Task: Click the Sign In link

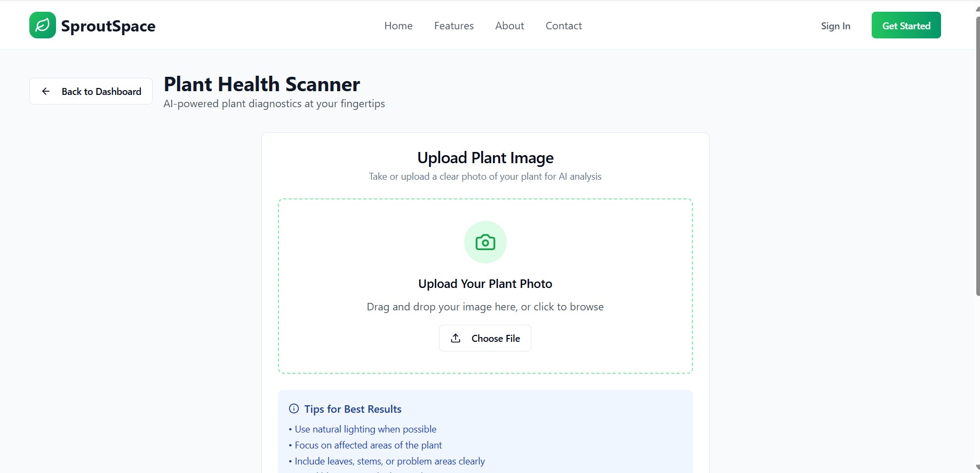Action: [835, 25]
